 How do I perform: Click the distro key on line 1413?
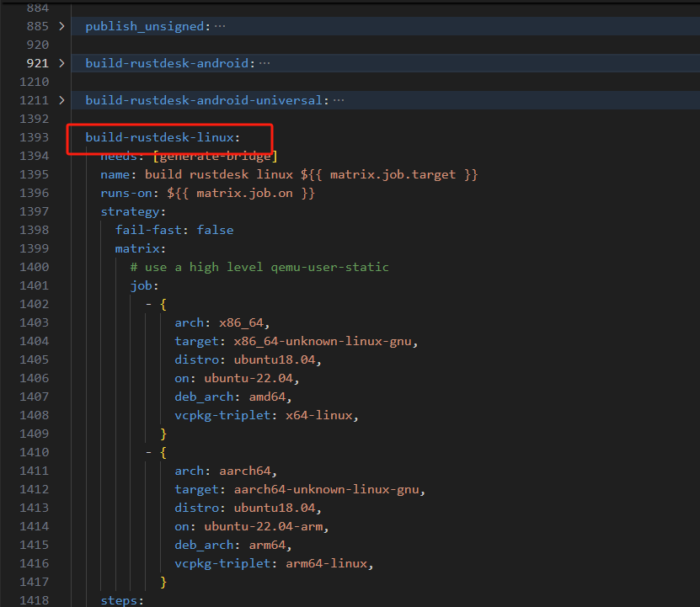tap(196, 508)
